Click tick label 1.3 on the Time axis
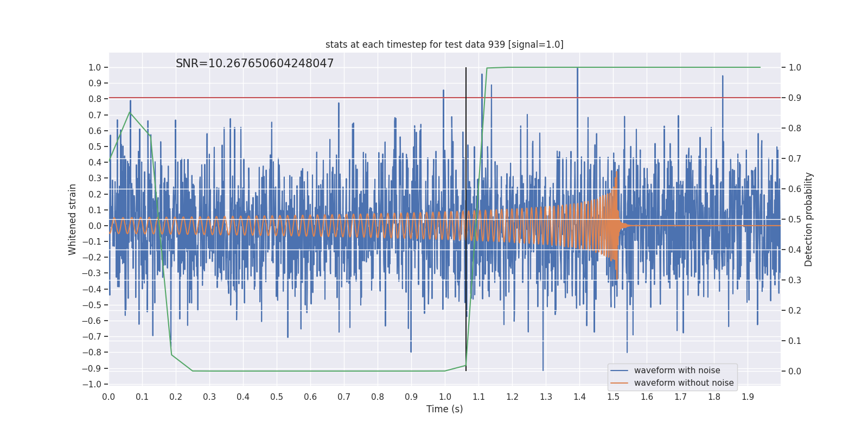 pos(546,397)
